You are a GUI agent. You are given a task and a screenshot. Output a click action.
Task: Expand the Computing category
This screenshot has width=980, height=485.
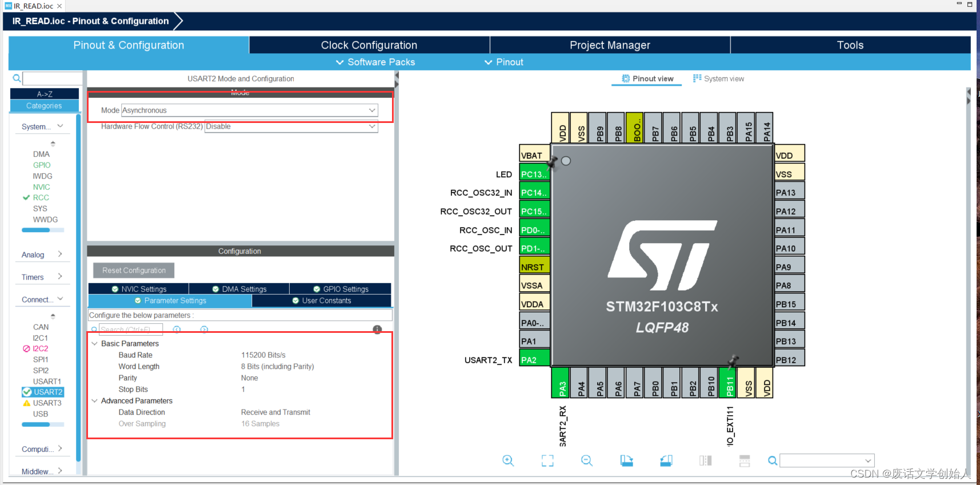[42, 449]
